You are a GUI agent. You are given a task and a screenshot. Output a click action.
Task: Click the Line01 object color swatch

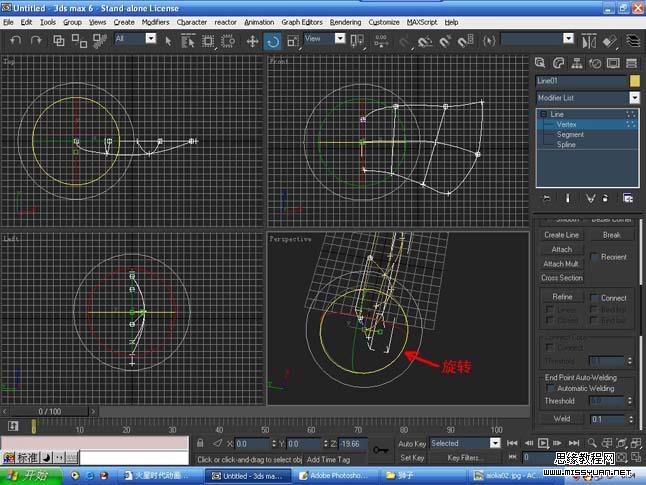635,81
